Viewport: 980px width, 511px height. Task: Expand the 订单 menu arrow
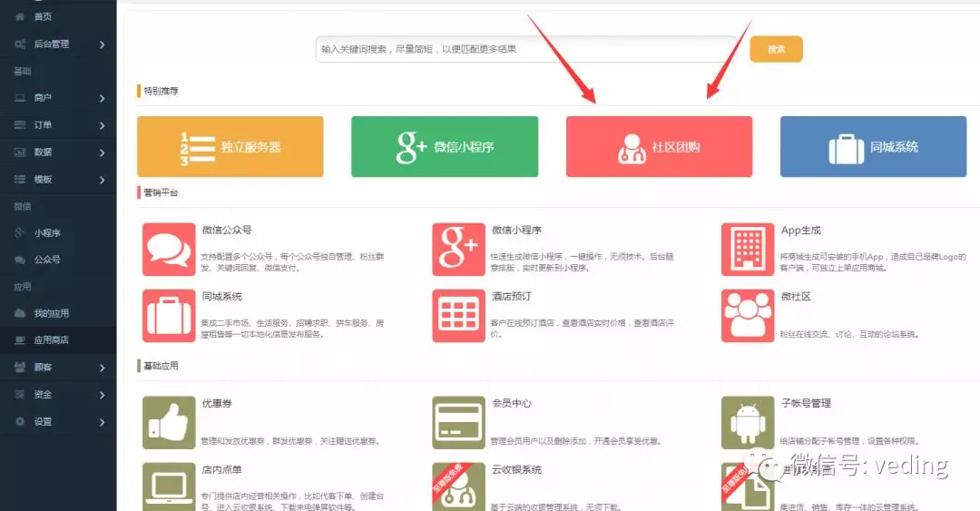(x=102, y=126)
